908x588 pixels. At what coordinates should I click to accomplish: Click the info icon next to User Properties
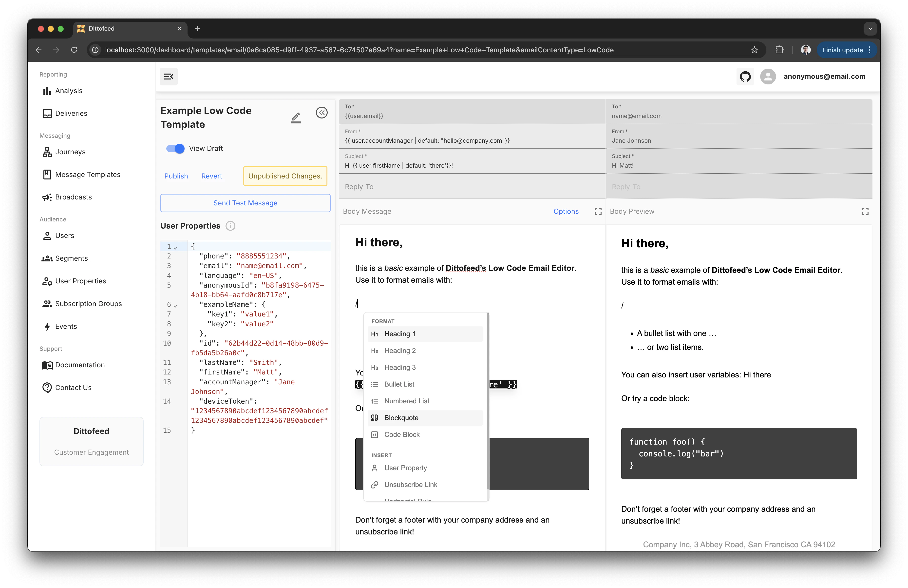(230, 226)
